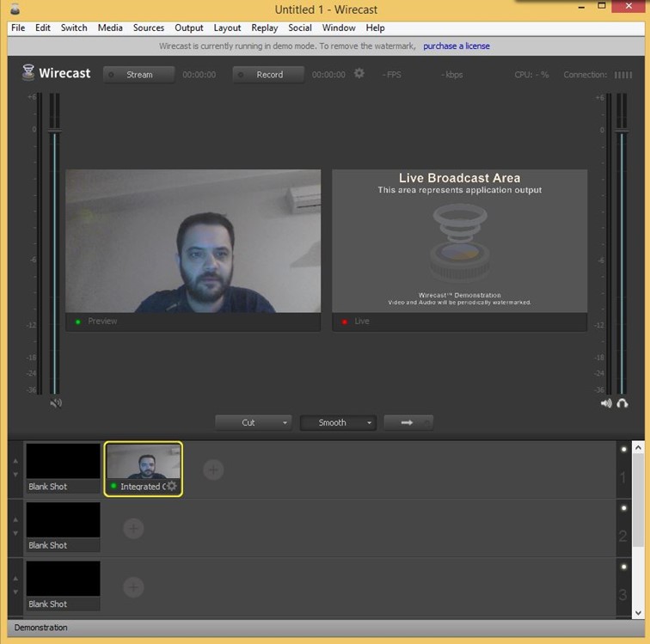Open the Media menu
Screen dimensions: 650x644
110,28
